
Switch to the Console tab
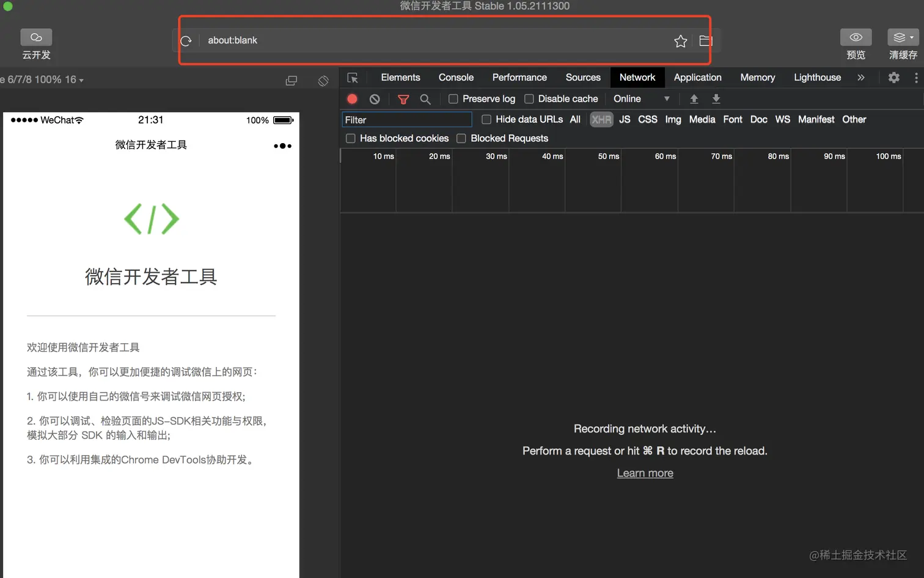[x=456, y=78]
